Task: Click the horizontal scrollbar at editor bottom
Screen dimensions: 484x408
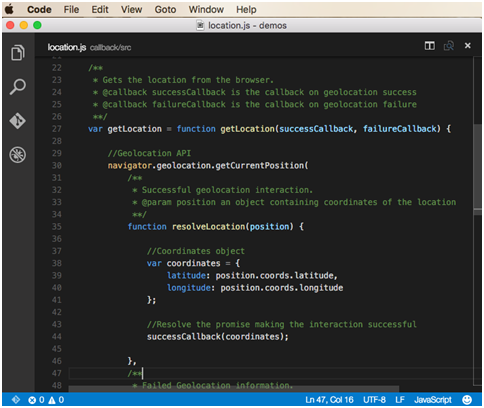Action: click(233, 389)
